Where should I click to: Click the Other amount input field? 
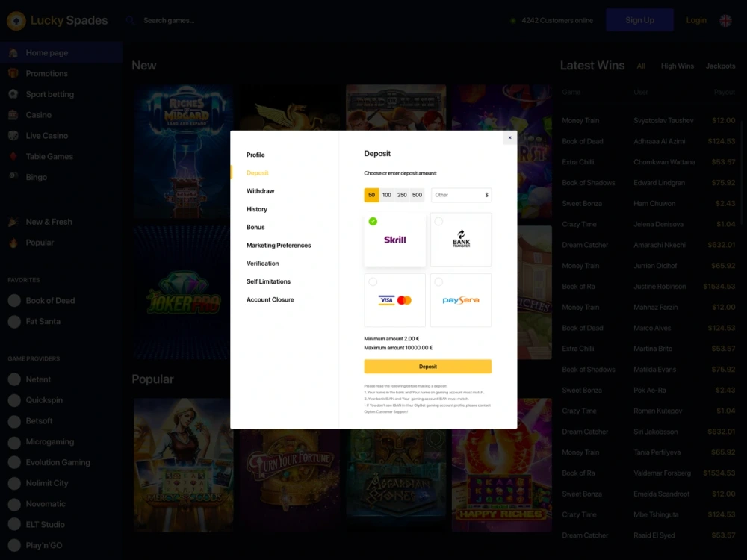[x=461, y=195]
